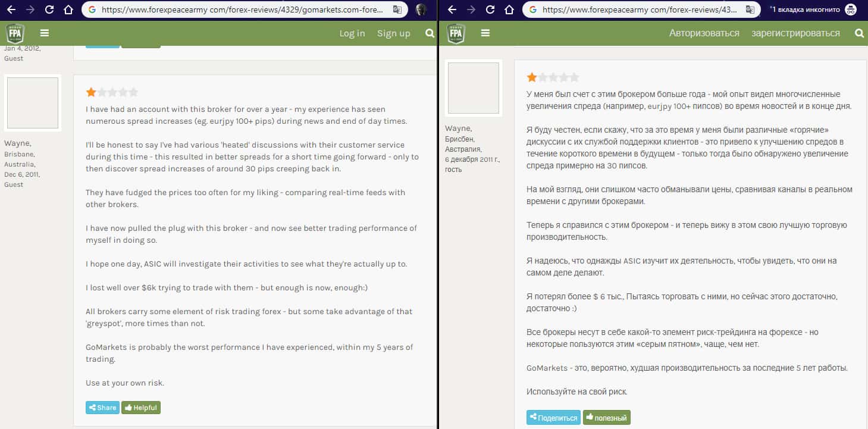Go back in the Russian-language browser window
This screenshot has height=429, width=868.
[452, 10]
